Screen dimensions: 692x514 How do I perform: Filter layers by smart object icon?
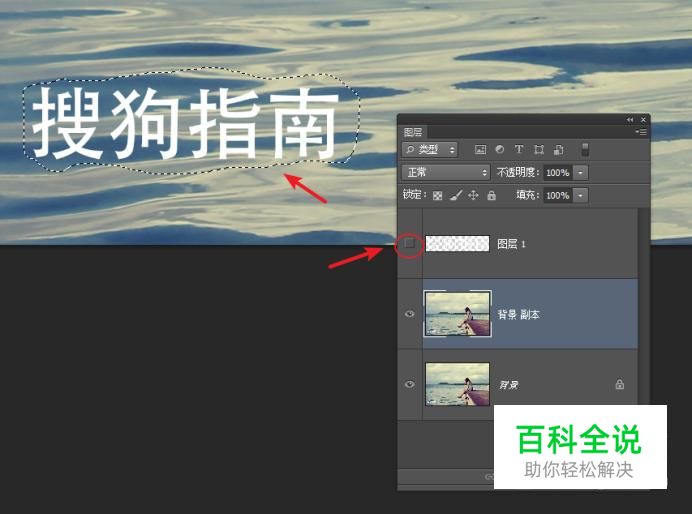click(x=558, y=150)
